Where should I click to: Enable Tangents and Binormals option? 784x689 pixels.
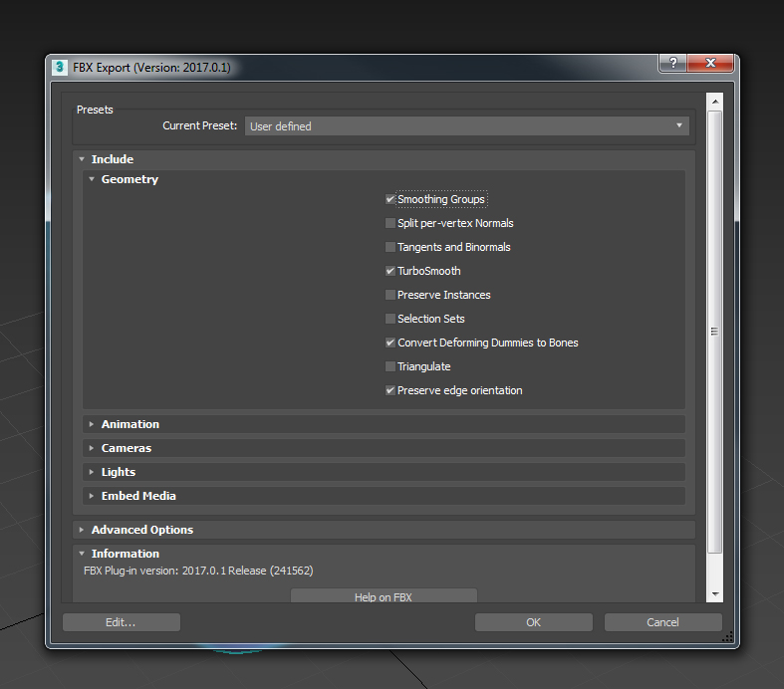(x=391, y=247)
